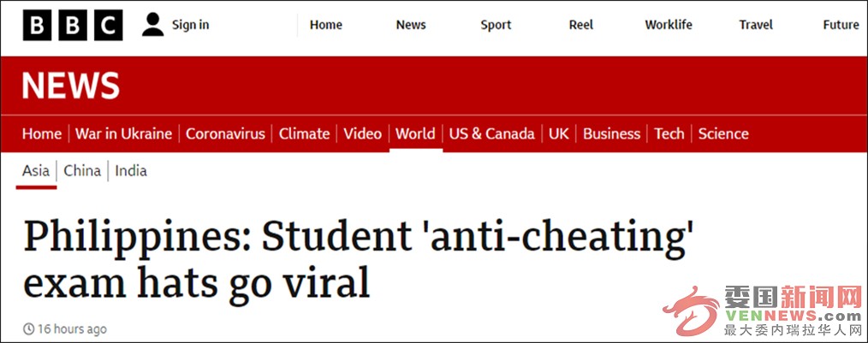This screenshot has height=343, width=868.
Task: Open News in top navigation
Action: (411, 25)
